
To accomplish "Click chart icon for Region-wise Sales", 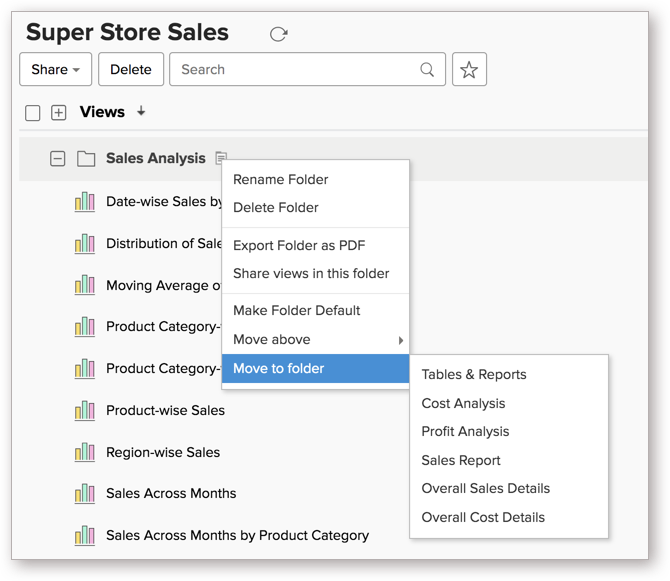I will [85, 452].
